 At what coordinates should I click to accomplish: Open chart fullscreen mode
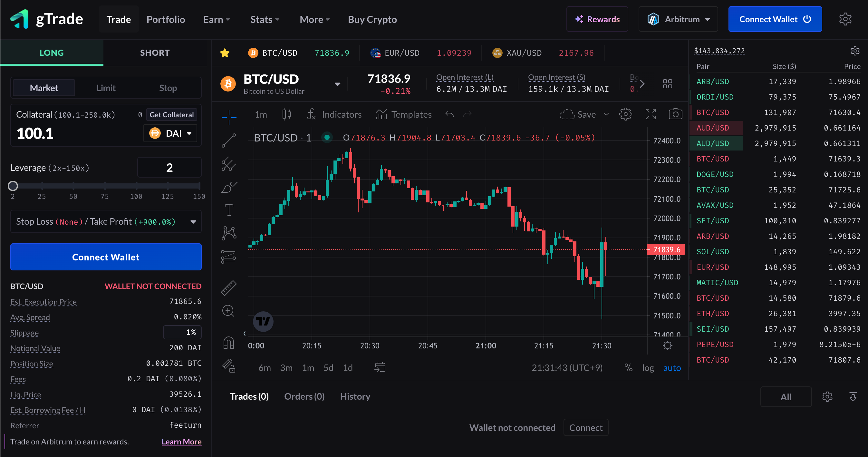(650, 114)
